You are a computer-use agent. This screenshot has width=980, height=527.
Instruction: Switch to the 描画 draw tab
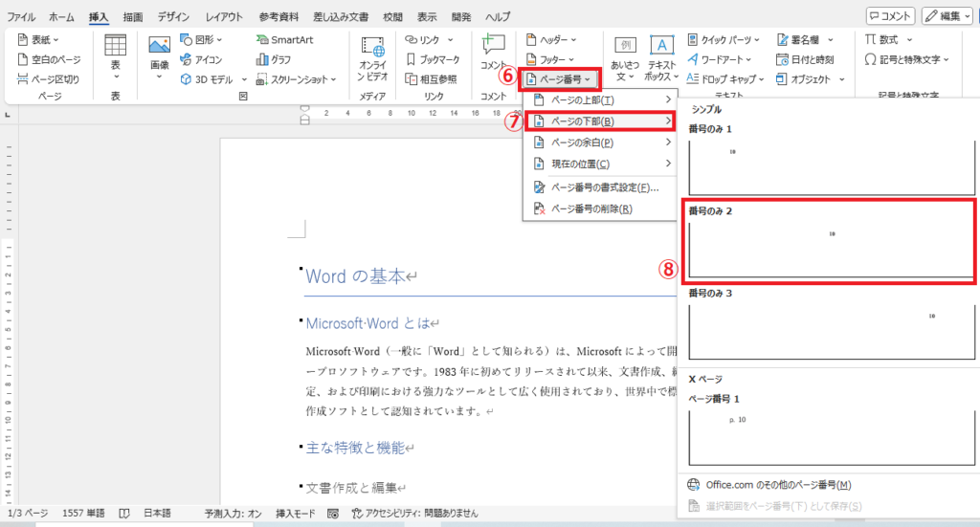coord(132,17)
